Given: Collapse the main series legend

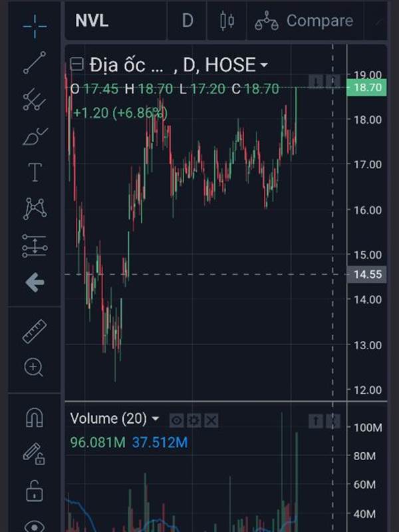Looking at the screenshot, I should [x=76, y=64].
